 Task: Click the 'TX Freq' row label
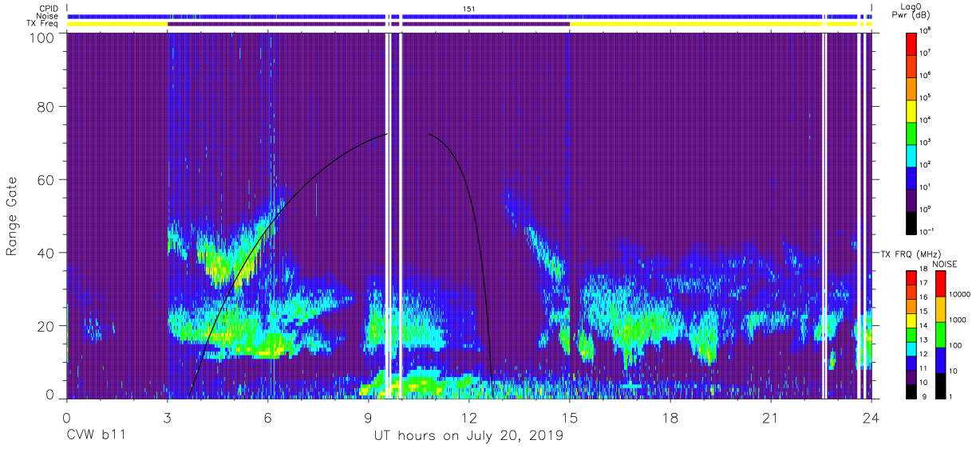click(x=42, y=24)
